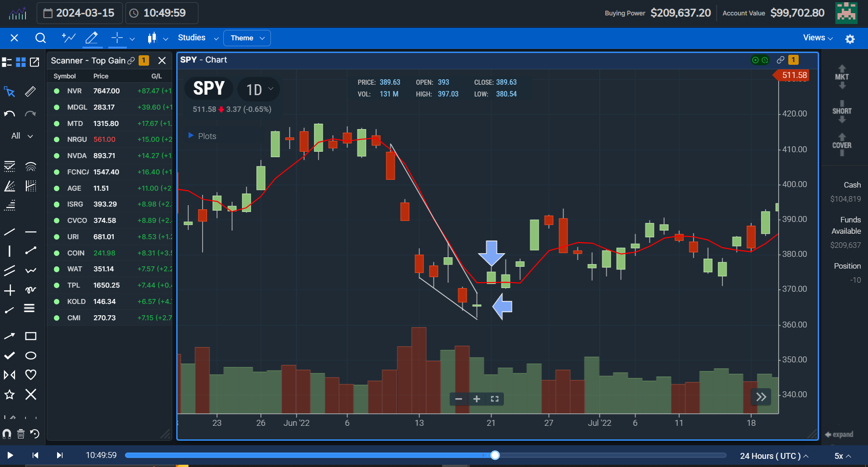868x467 pixels.
Task: Click the rectangle drawing tool
Action: pos(30,336)
